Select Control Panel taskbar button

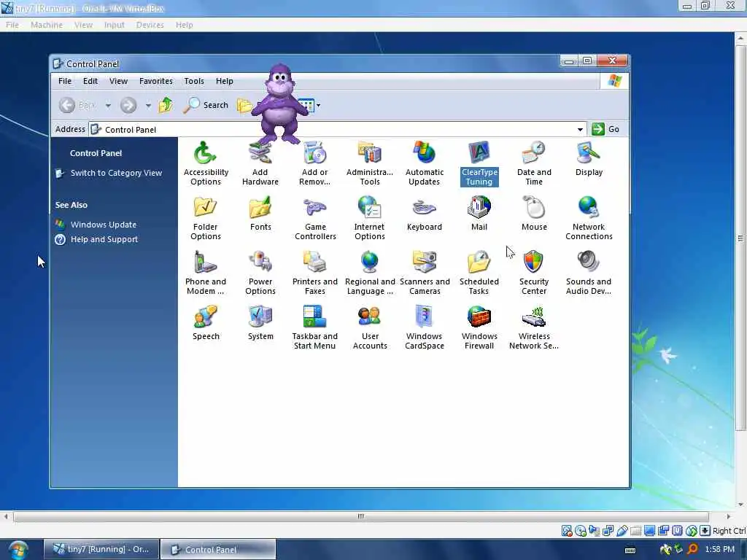pyautogui.click(x=217, y=550)
